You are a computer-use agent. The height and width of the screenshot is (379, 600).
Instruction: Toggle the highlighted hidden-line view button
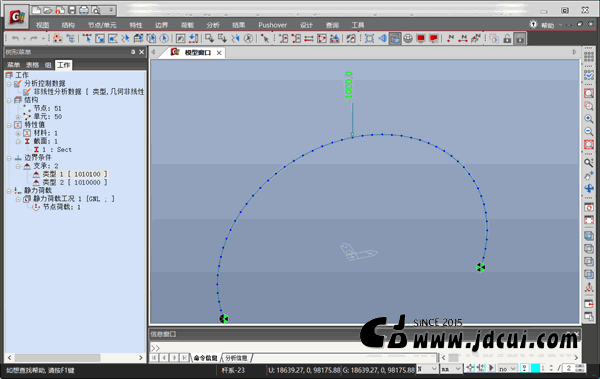pyautogui.click(x=395, y=38)
